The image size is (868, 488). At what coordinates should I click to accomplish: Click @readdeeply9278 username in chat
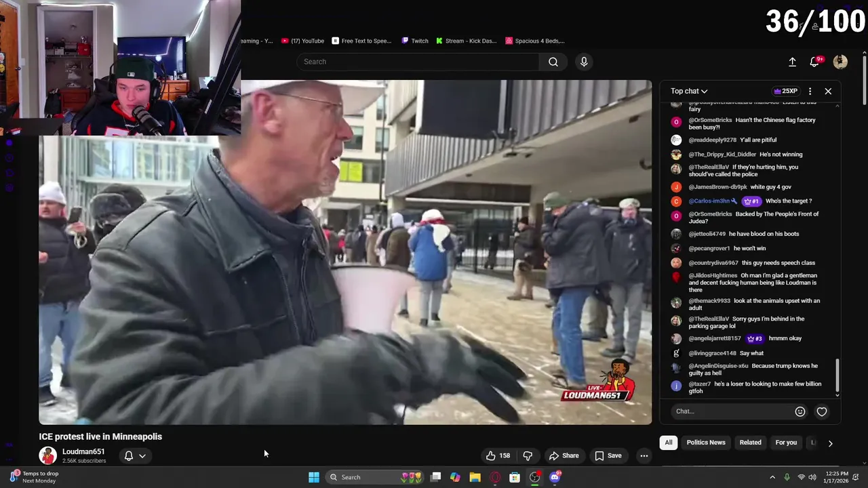[712, 140]
